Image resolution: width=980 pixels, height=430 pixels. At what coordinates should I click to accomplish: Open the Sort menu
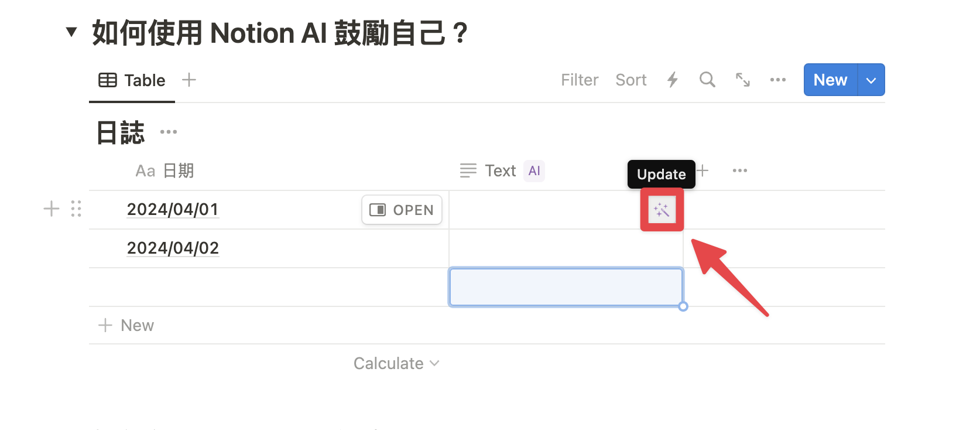pyautogui.click(x=631, y=80)
